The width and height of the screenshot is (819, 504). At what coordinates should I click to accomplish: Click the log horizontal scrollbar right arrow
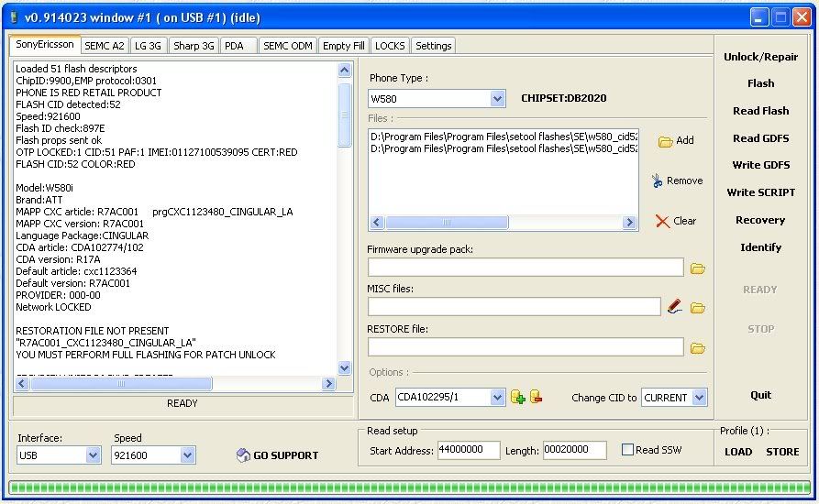tap(328, 384)
